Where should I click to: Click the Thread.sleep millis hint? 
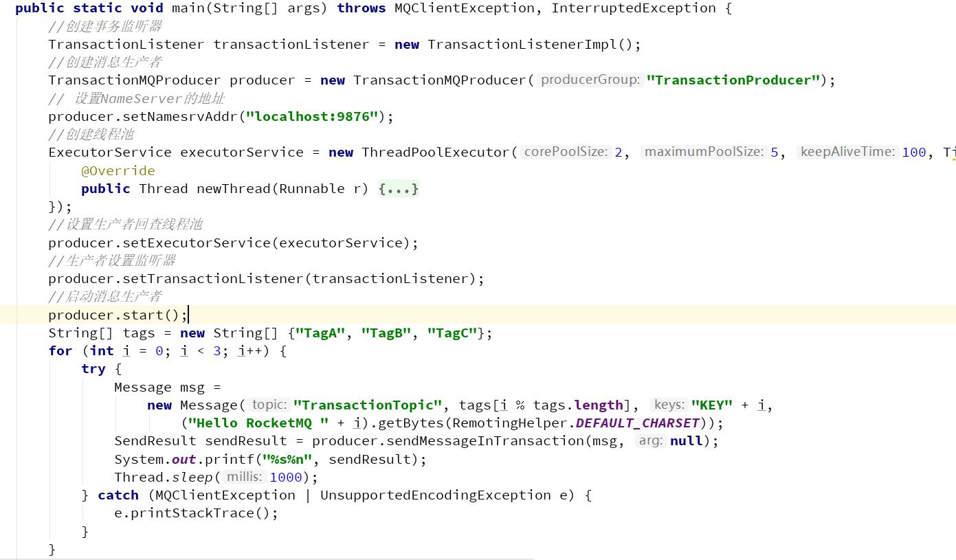click(x=244, y=477)
